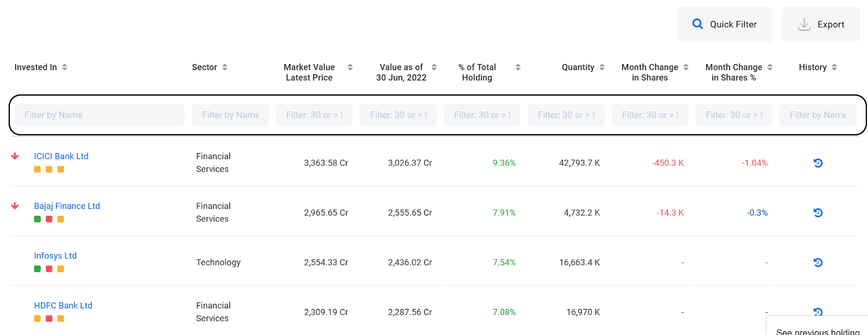Click download icon in Export button
This screenshot has width=868, height=335.
point(804,24)
